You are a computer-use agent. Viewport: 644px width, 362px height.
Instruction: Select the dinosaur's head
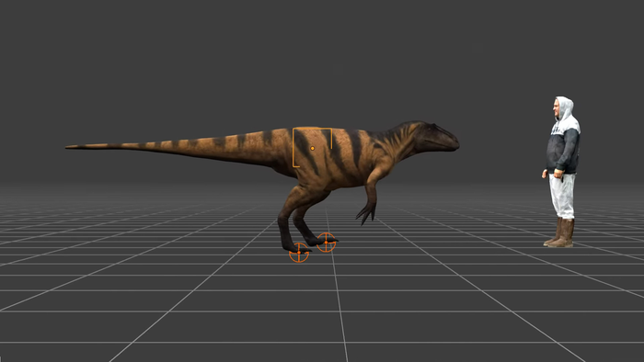[x=435, y=135]
